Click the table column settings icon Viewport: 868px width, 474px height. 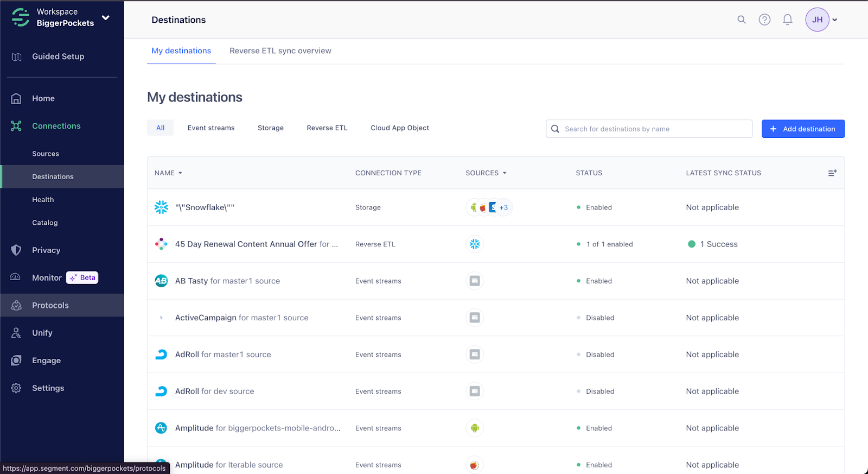pos(832,173)
